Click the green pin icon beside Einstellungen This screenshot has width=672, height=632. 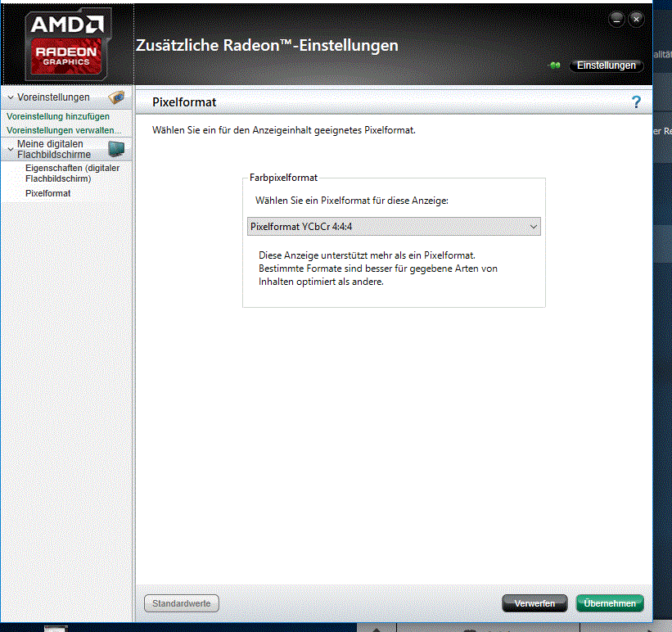[x=555, y=65]
